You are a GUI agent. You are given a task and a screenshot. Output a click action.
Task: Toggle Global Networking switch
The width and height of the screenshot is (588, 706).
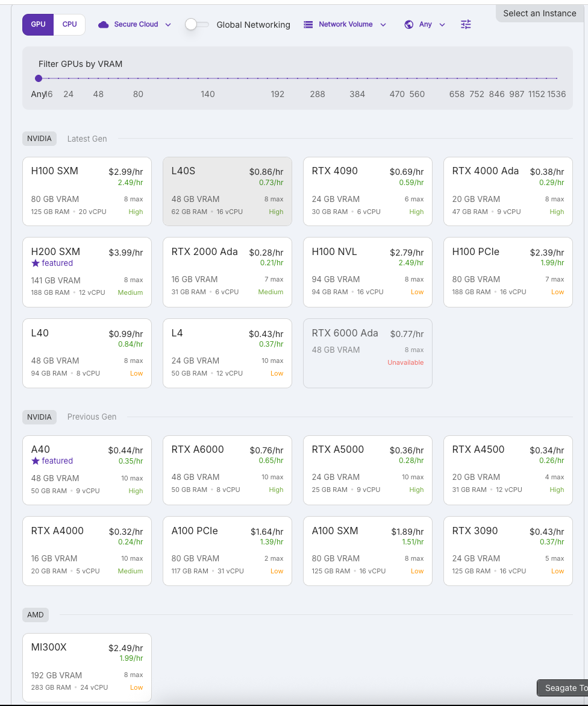(x=197, y=24)
